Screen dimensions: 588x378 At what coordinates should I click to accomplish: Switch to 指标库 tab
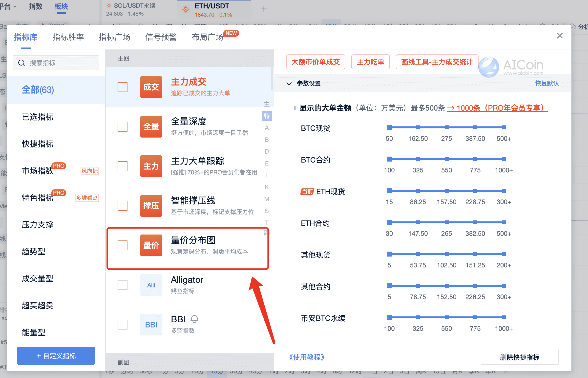[26, 37]
